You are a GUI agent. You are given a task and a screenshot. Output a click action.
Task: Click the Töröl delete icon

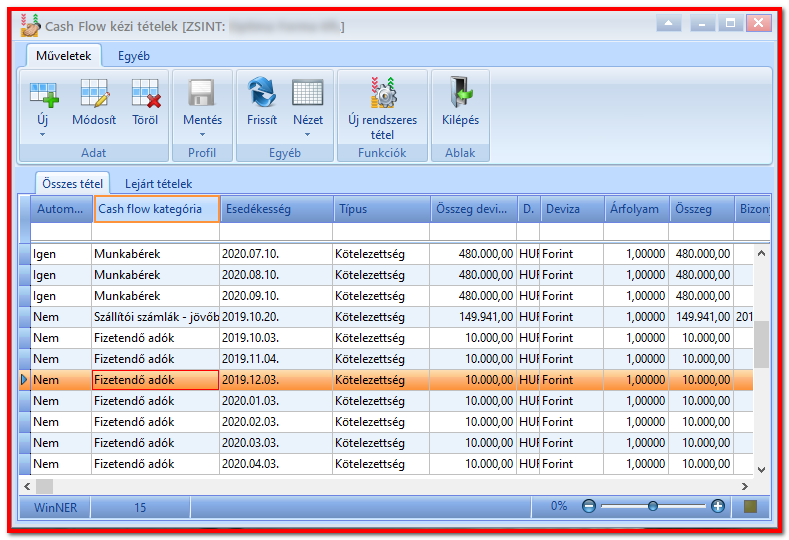click(x=146, y=94)
